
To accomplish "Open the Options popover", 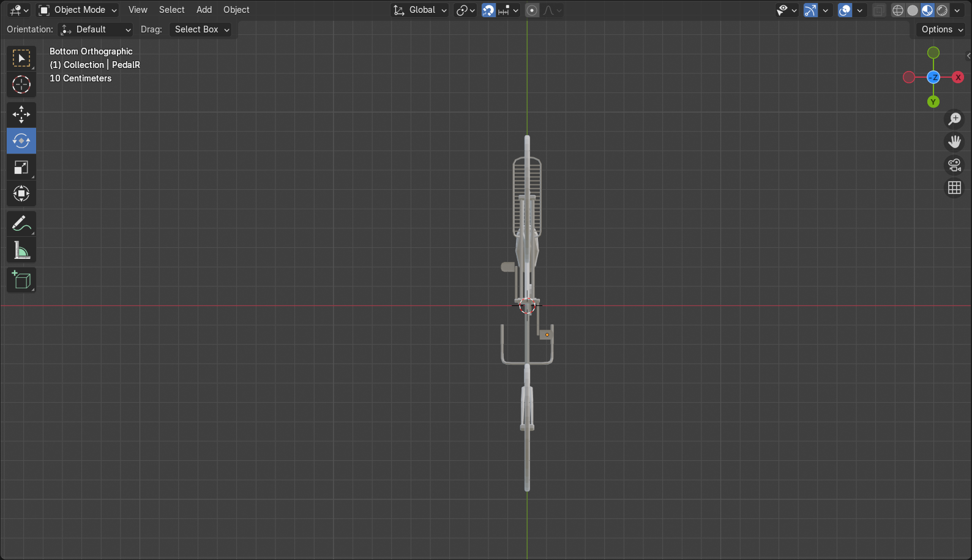I will (x=941, y=29).
